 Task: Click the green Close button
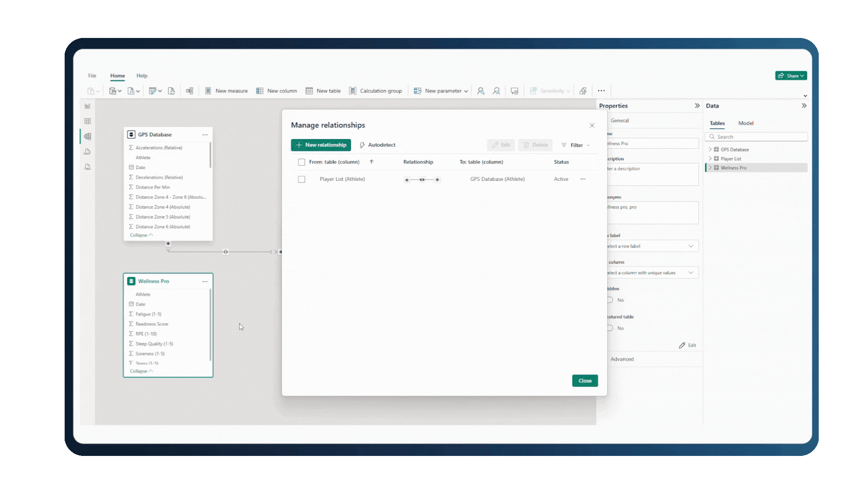pos(585,381)
